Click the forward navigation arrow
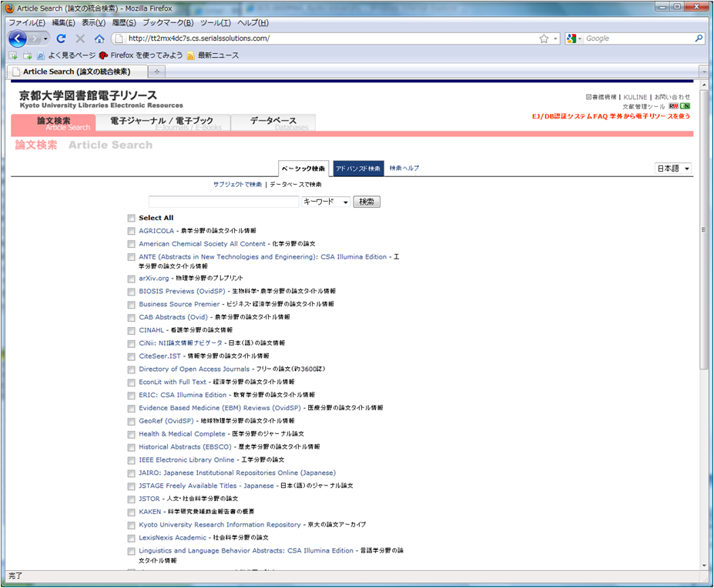 tap(35, 38)
